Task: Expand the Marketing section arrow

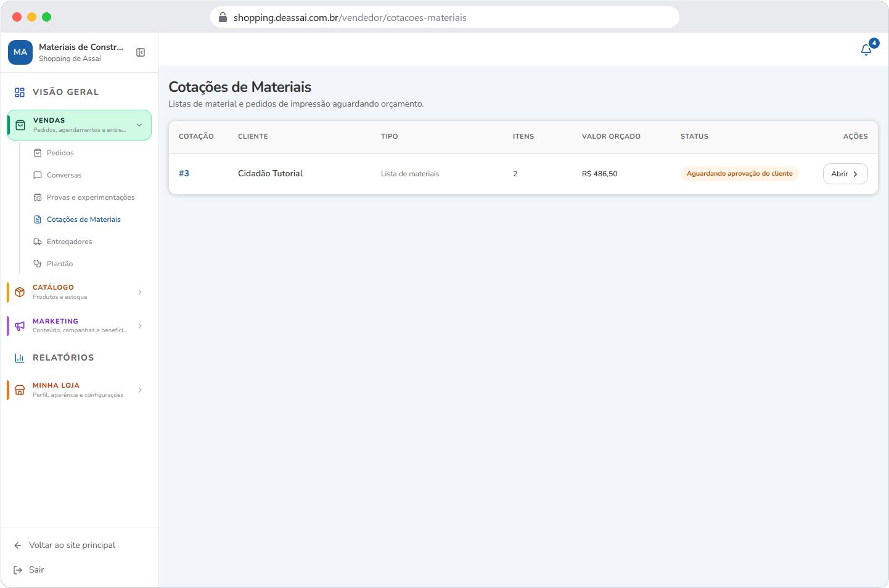Action: pos(140,326)
